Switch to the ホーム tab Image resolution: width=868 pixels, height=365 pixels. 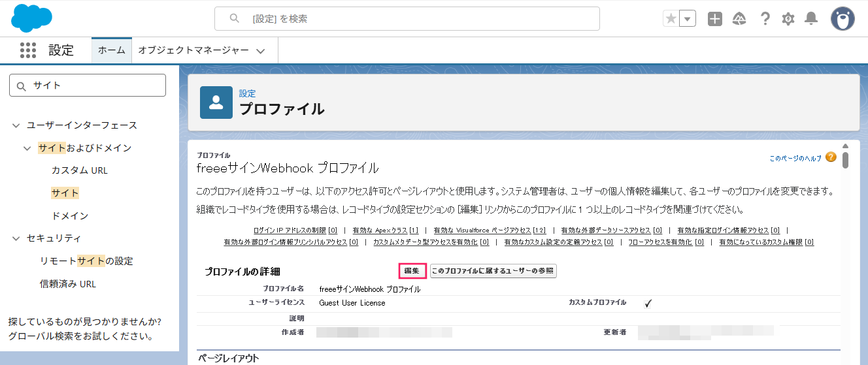pos(112,50)
